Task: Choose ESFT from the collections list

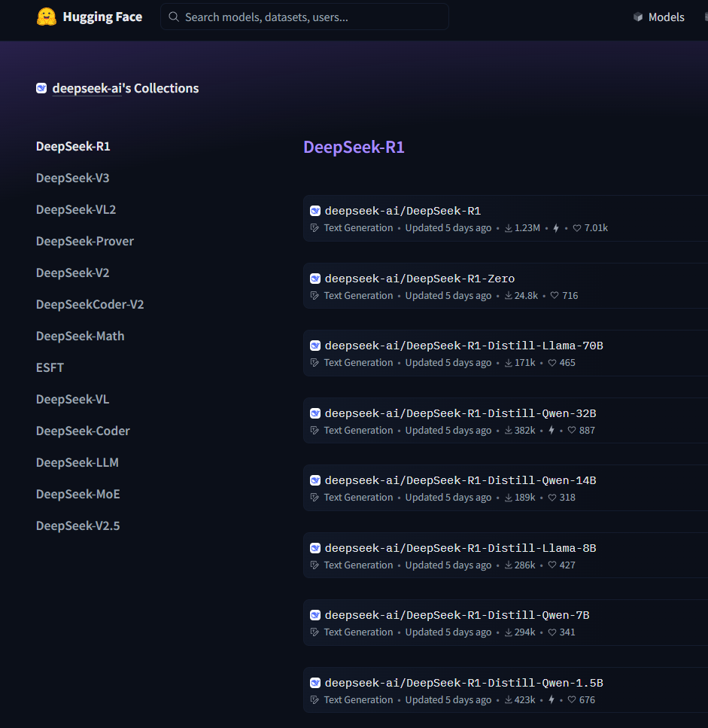Action: click(x=50, y=367)
